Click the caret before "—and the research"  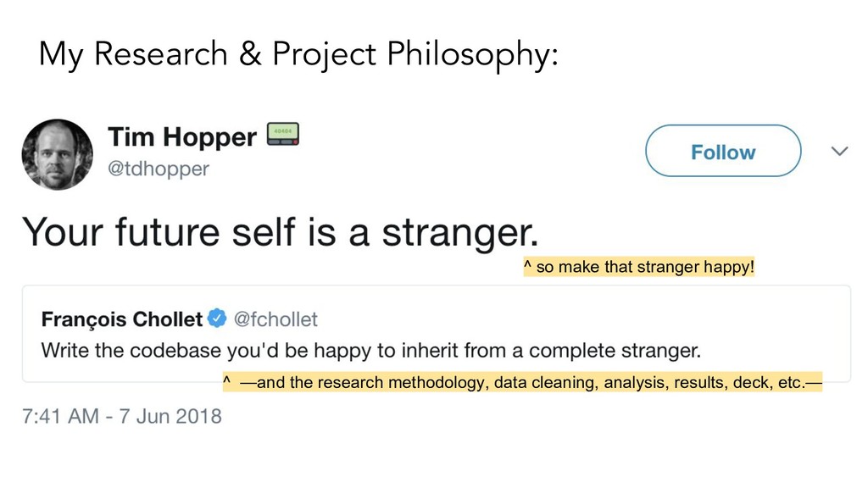[x=226, y=382]
